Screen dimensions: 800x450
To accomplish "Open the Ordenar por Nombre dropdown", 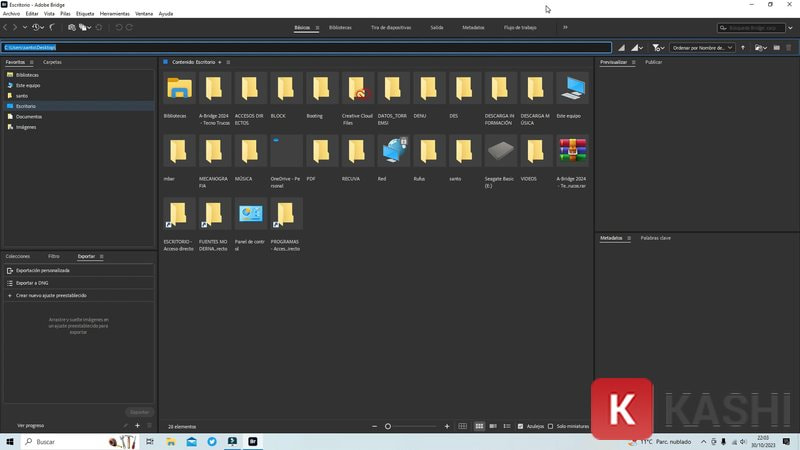I will pyautogui.click(x=702, y=47).
